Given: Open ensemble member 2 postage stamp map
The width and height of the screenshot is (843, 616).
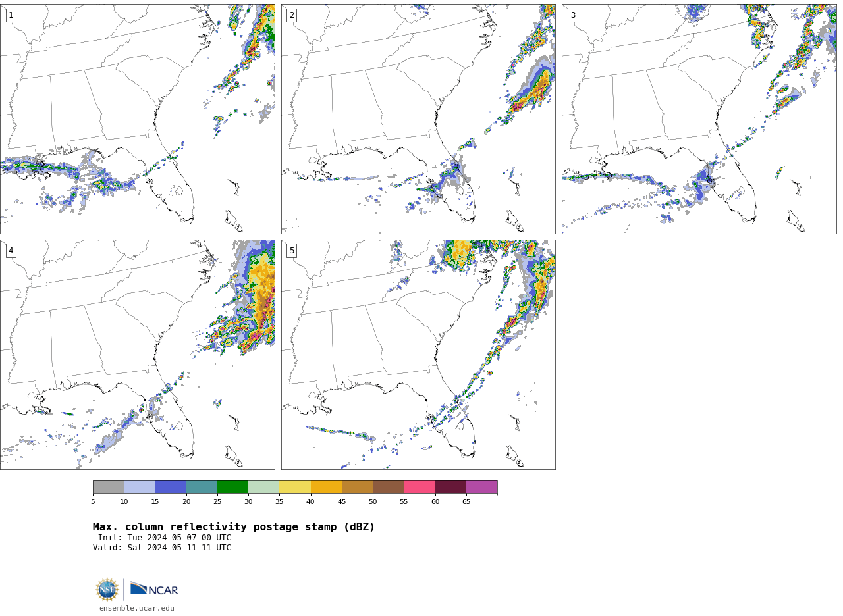Looking at the screenshot, I should click(418, 119).
